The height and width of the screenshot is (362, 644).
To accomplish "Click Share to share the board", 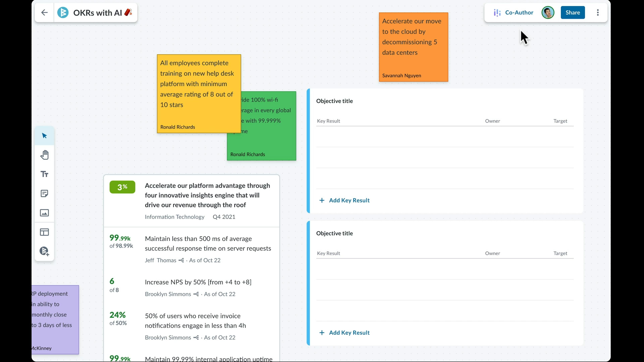I will (x=572, y=12).
